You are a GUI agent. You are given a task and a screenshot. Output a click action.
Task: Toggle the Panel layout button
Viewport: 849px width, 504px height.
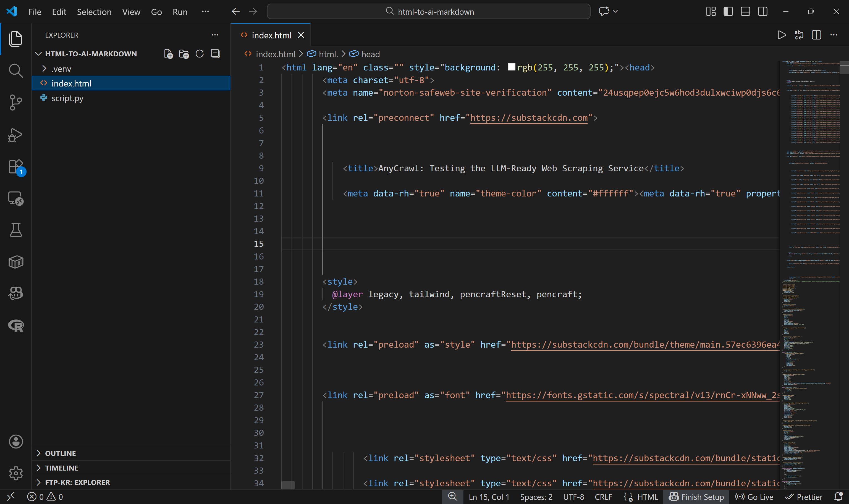pos(745,12)
